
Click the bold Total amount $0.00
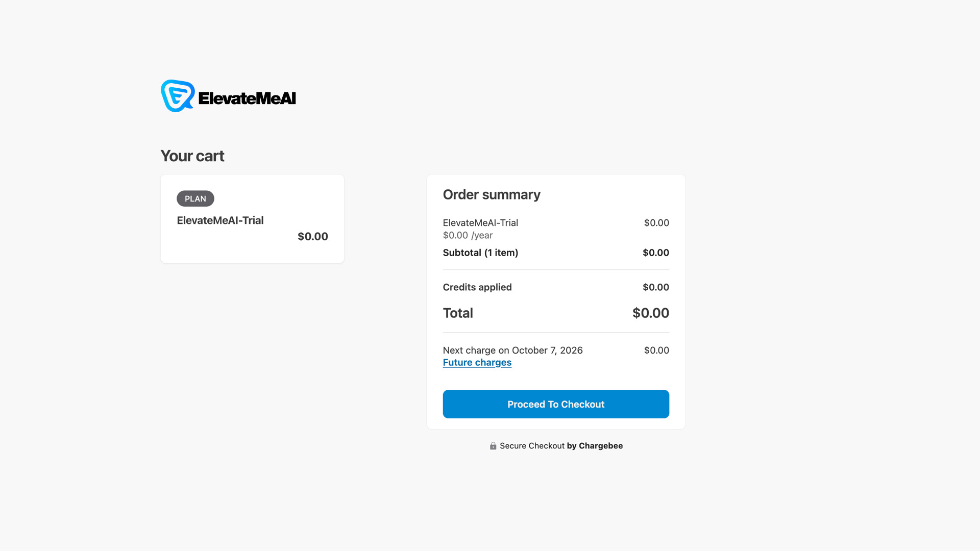[x=650, y=313]
